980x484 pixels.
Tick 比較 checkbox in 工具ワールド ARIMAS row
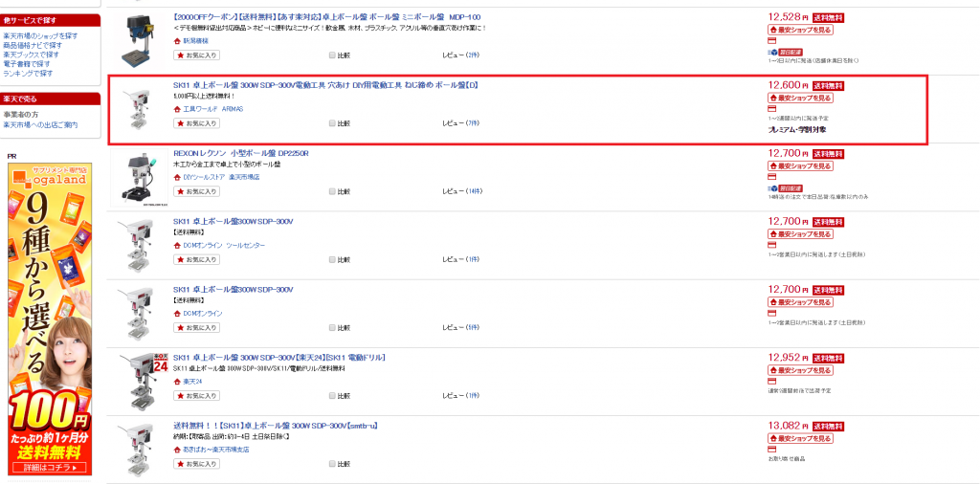(332, 123)
